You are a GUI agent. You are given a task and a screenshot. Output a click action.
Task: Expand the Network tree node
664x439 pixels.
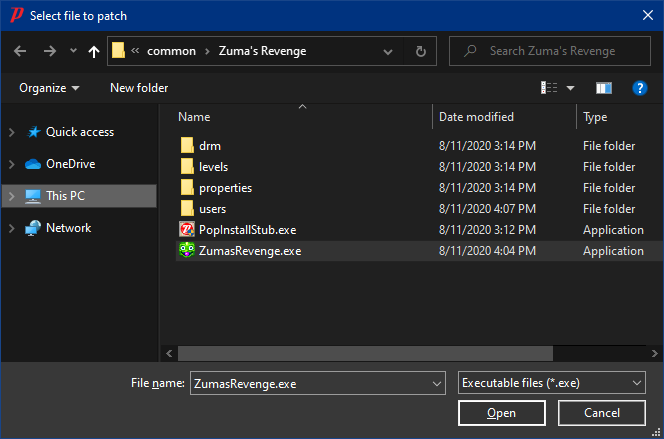tap(12, 228)
